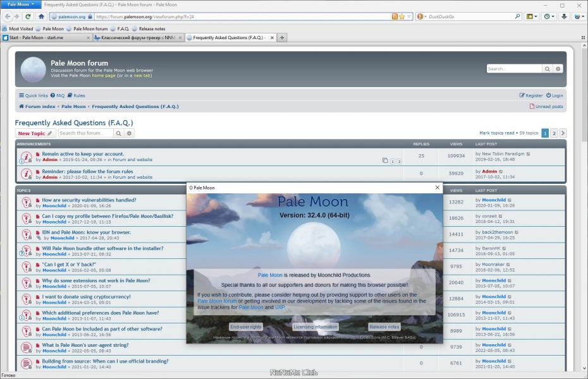Open the new tab plus button
The height and width of the screenshot is (379, 588).
282,37
